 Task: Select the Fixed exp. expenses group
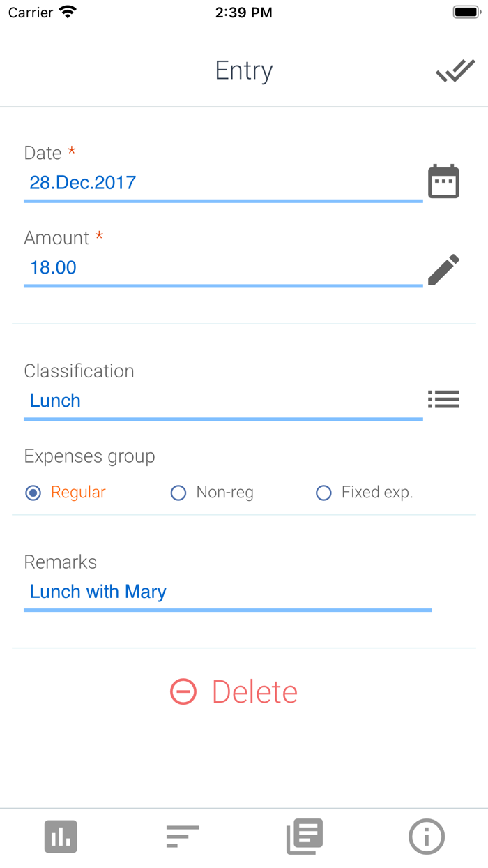click(323, 493)
